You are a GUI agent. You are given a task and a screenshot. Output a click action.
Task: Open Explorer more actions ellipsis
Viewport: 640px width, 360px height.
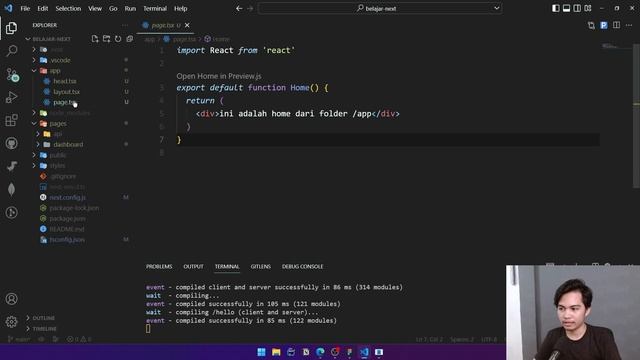(125, 25)
